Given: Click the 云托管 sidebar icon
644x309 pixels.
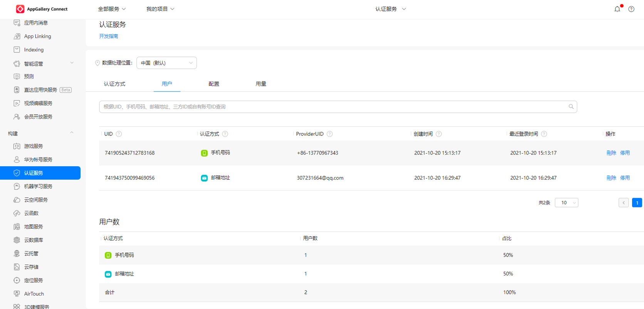Looking at the screenshot, I should coord(17,254).
